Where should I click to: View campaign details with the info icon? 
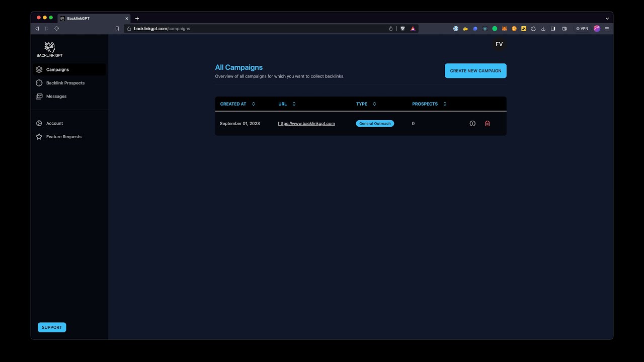(x=472, y=123)
